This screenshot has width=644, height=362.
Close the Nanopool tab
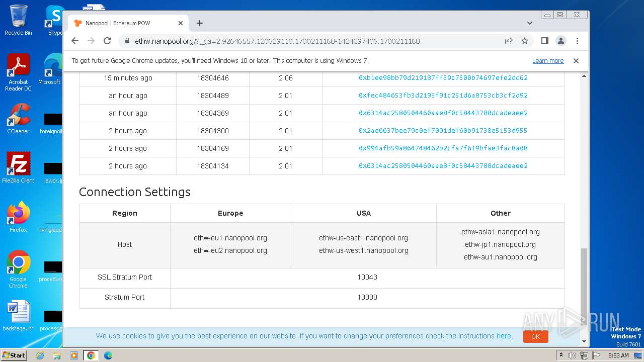181,23
